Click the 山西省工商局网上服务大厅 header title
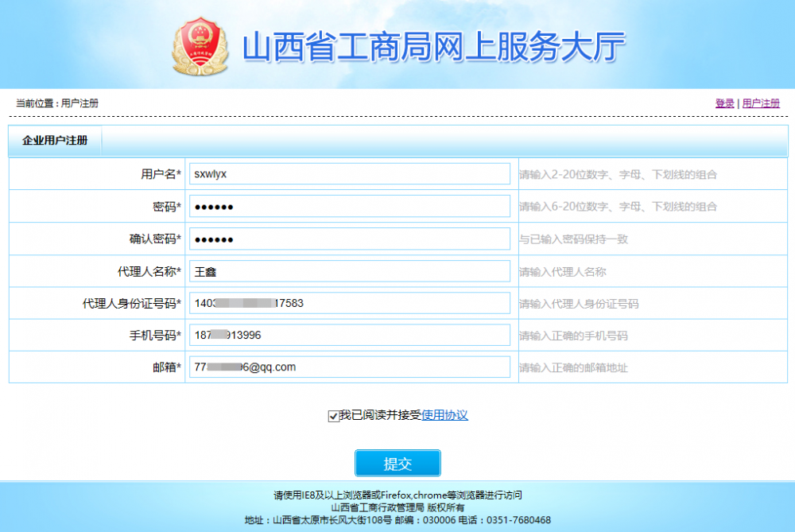This screenshot has height=532, width=795. [434, 46]
